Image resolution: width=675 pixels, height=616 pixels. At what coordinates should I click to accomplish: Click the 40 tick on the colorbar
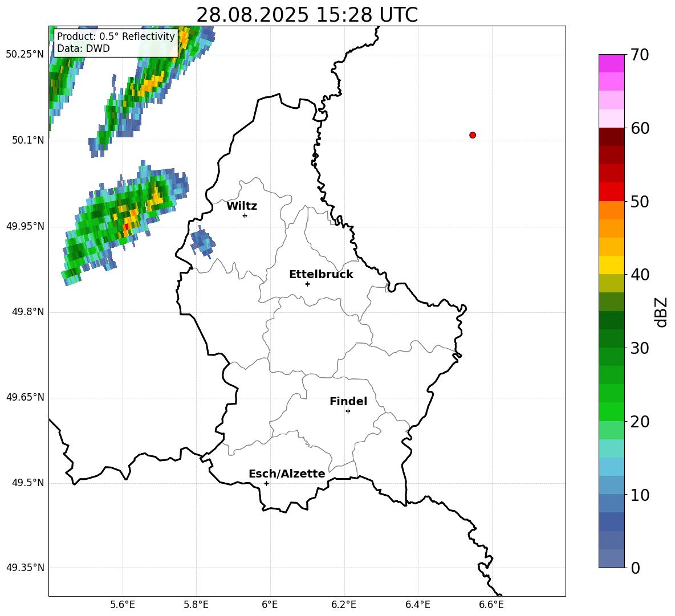click(640, 275)
